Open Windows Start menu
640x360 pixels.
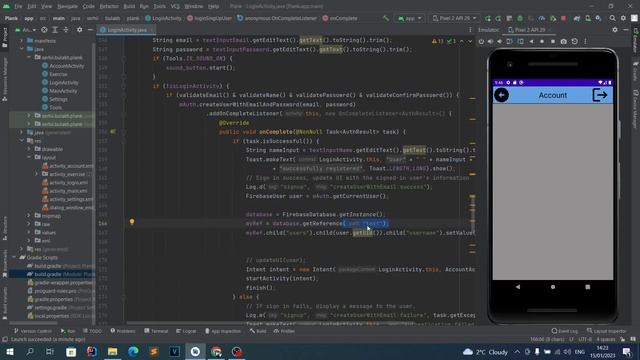coord(10,351)
